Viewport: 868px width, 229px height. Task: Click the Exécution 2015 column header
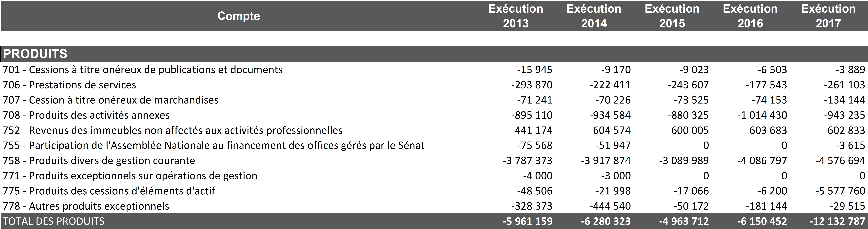672,16
